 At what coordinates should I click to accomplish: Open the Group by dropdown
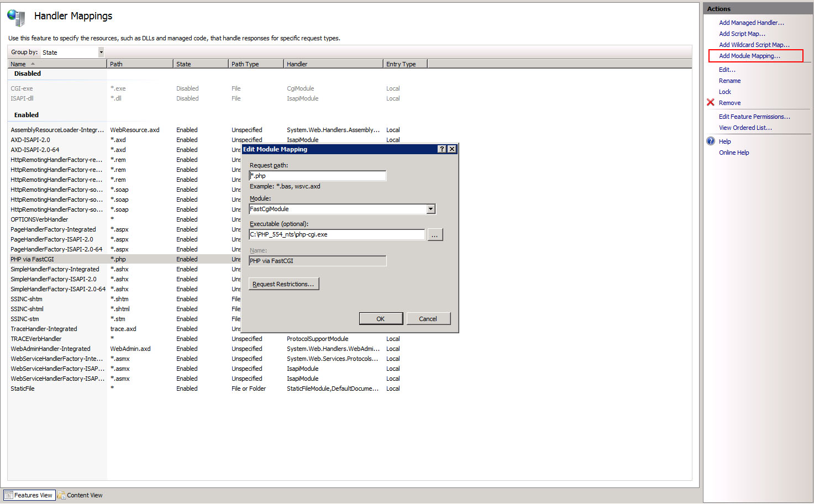pos(101,52)
